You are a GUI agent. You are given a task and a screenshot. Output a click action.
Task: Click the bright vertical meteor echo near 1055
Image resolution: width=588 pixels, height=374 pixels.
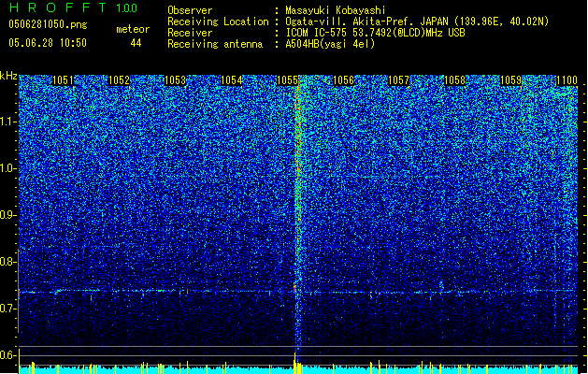[298, 214]
